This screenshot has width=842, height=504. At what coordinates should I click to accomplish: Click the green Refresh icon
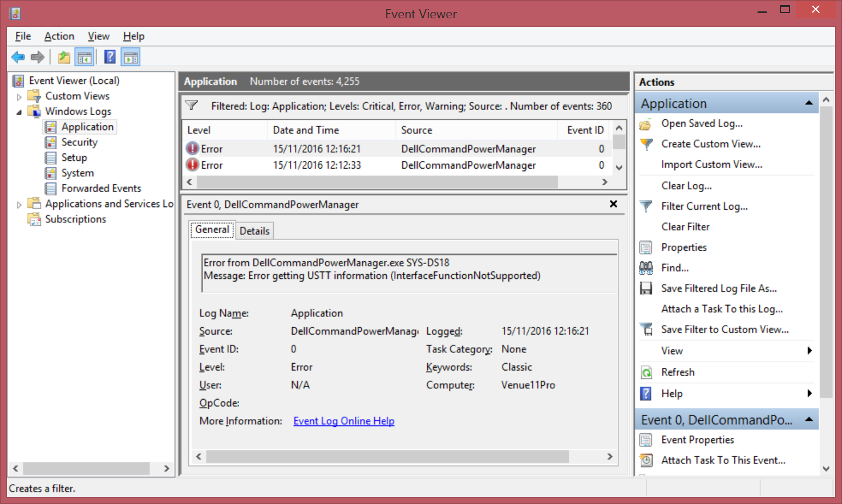[646, 372]
